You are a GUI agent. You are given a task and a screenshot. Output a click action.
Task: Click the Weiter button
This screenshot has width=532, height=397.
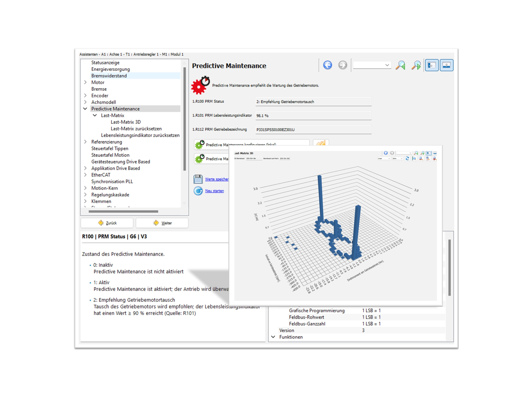pos(162,223)
